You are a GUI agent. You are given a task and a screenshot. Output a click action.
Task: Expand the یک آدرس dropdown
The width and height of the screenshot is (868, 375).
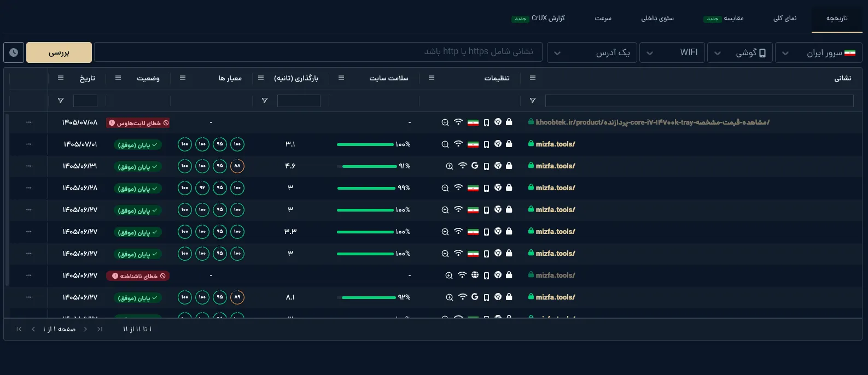(x=592, y=52)
